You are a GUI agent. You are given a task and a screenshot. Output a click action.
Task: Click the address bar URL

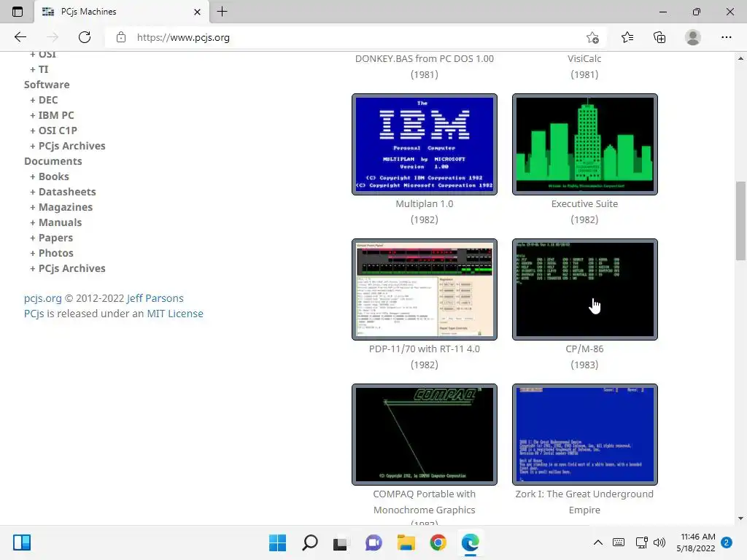coord(183,38)
